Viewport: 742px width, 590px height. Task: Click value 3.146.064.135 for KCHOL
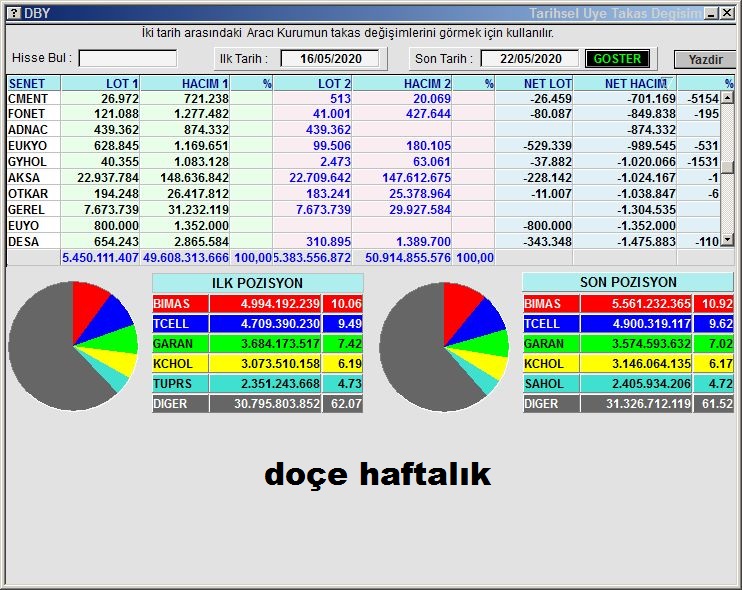coord(651,364)
